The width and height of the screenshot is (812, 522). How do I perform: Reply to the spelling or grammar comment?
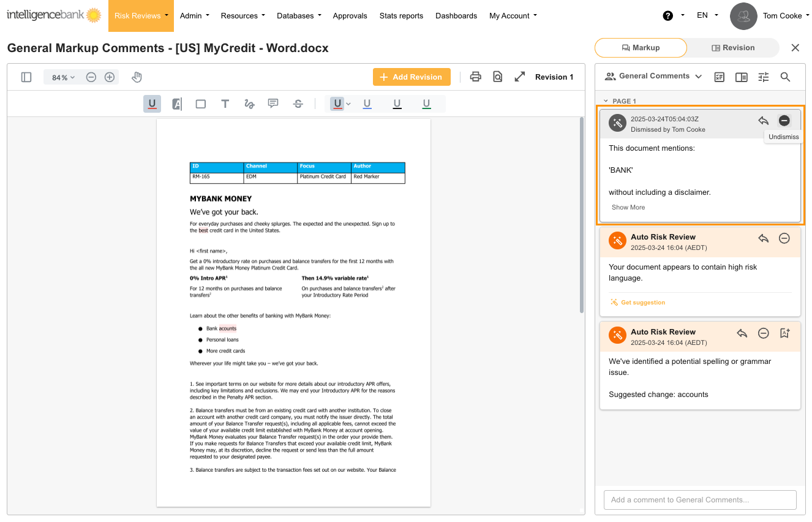coord(742,333)
